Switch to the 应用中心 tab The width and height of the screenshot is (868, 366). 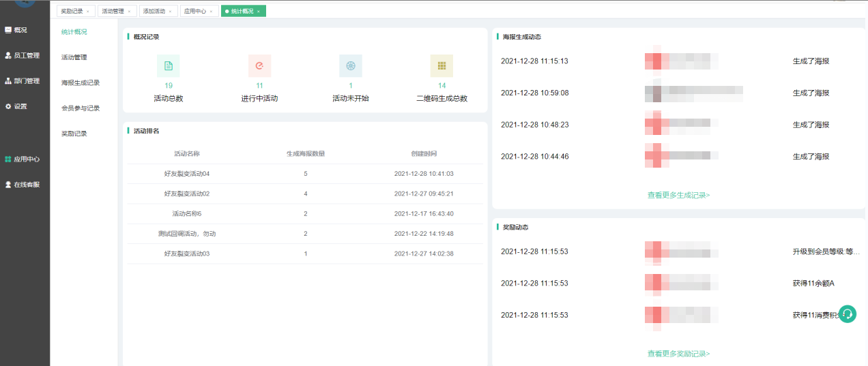(195, 11)
